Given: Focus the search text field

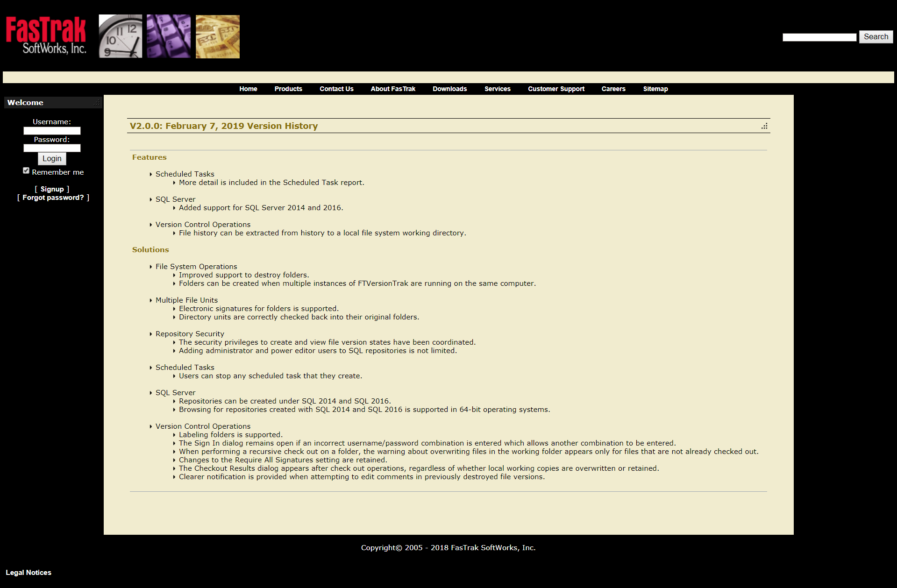Looking at the screenshot, I should pos(819,37).
